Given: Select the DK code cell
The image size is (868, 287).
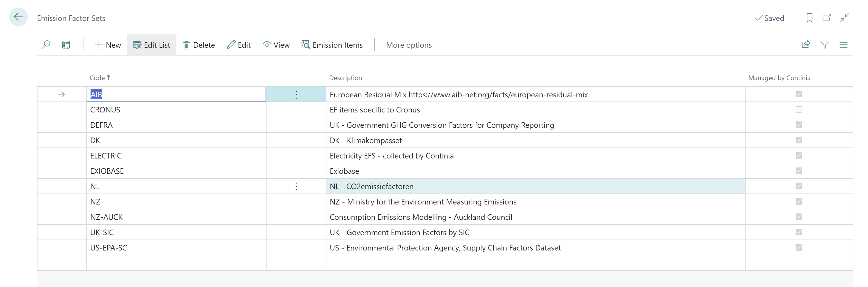Looking at the screenshot, I should (x=176, y=140).
